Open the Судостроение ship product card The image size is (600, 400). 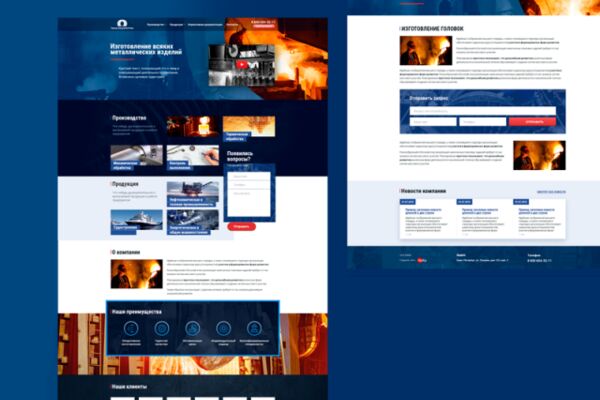point(137,222)
